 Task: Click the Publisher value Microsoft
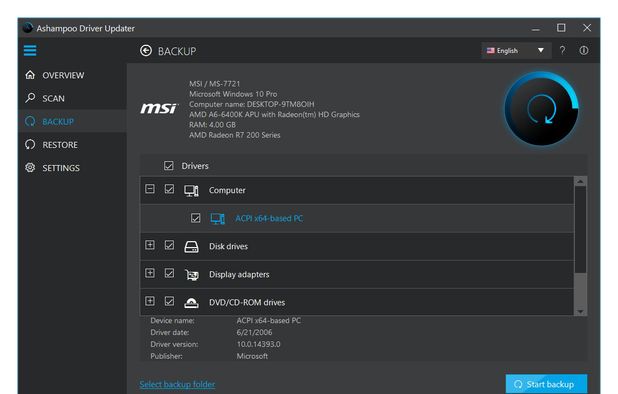(252, 356)
